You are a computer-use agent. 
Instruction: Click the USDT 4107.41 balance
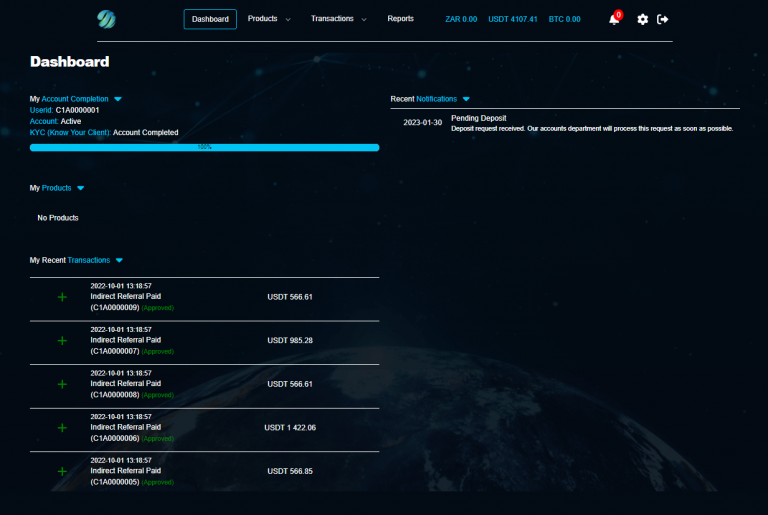(x=512, y=19)
